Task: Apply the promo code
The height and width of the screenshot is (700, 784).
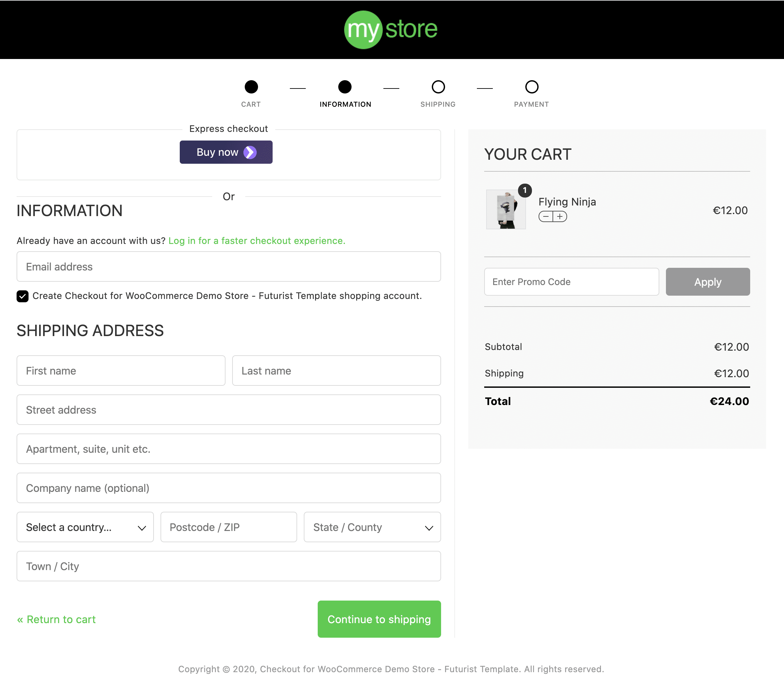Action: (707, 282)
